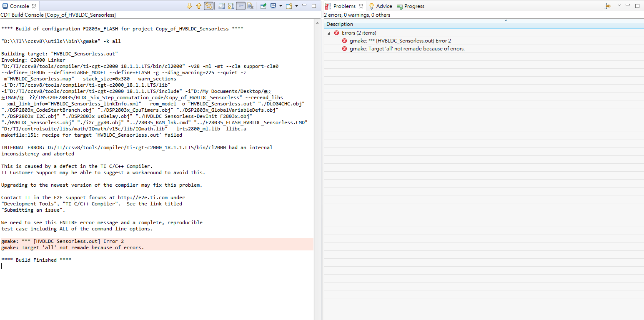Collapse the Errors (2 items) group
Viewport: 644px width, 320px height.
(x=328, y=33)
